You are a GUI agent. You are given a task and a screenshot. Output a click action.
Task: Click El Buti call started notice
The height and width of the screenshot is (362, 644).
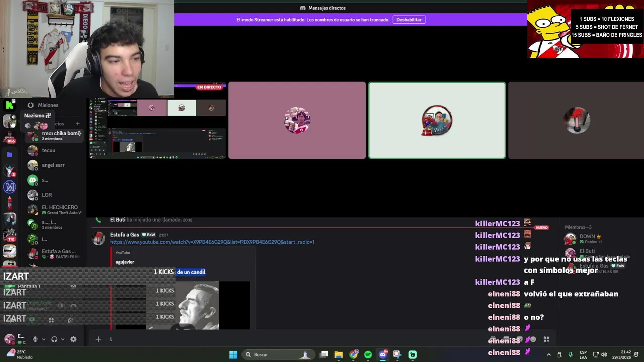(x=151, y=220)
